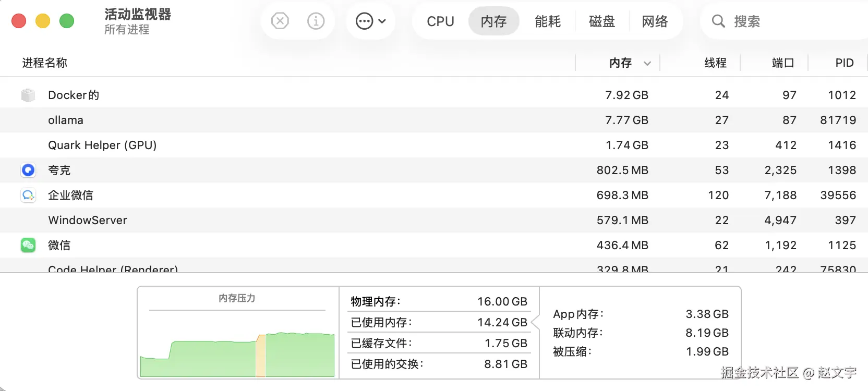Open the ellipsis more-actions icon
This screenshot has height=391, width=868.
click(364, 21)
